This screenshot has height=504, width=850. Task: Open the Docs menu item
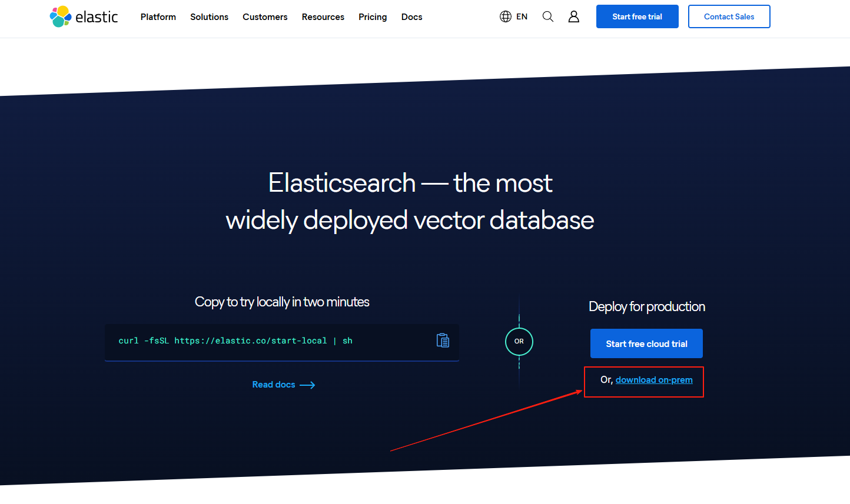412,17
